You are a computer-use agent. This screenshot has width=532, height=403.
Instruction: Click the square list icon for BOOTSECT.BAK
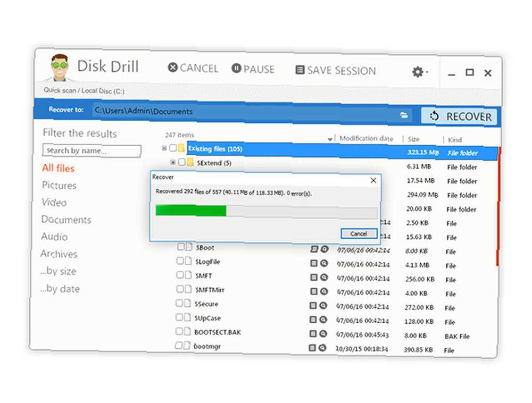click(x=313, y=333)
